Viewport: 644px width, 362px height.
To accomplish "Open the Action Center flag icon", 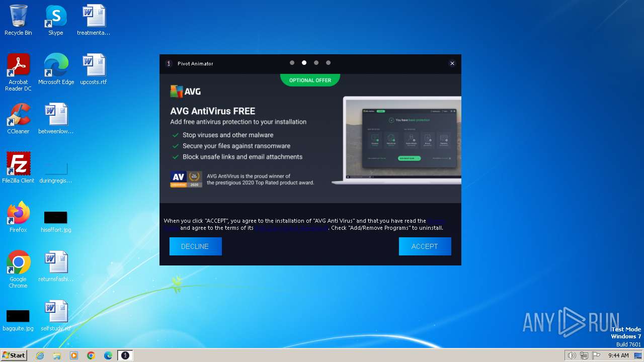I will [597, 355].
